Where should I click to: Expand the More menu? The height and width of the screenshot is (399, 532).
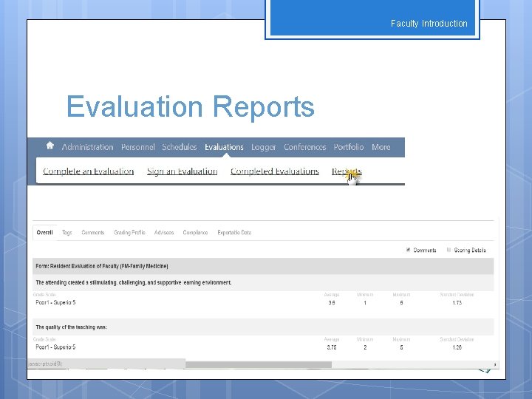tap(381, 147)
